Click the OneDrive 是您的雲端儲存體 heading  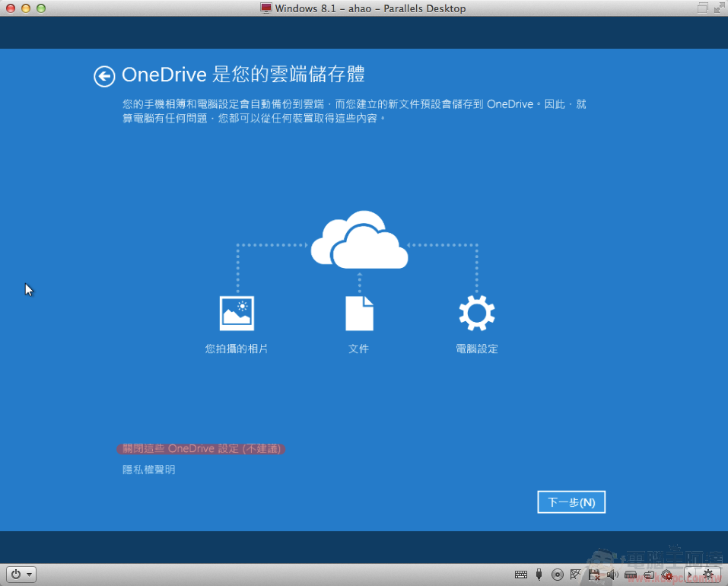pos(243,75)
